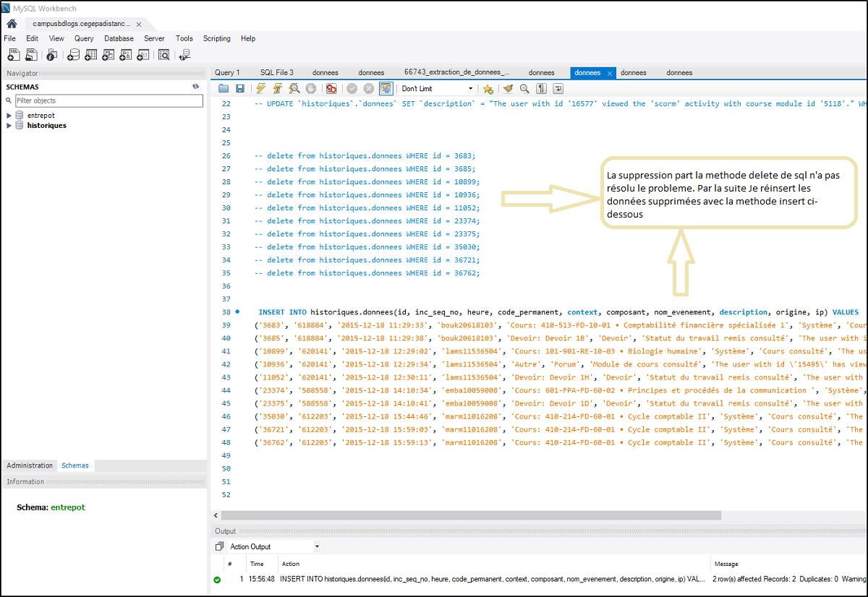Switch to the Administration tab
This screenshot has height=597, width=868.
pyautogui.click(x=30, y=465)
